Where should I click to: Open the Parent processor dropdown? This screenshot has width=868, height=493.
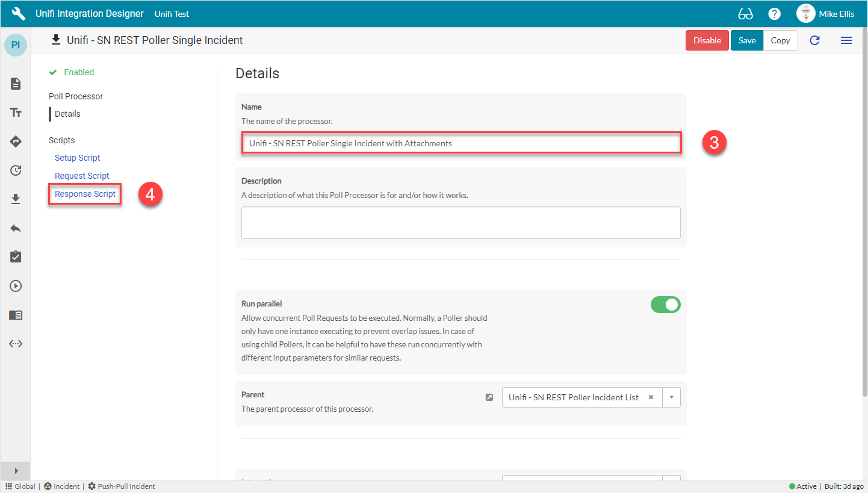click(x=671, y=397)
